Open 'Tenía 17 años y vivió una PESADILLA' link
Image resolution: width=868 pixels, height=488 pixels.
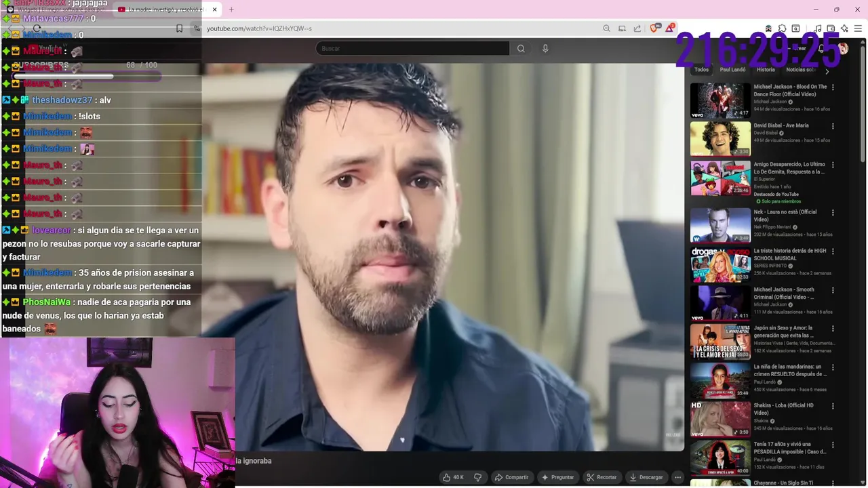click(790, 447)
